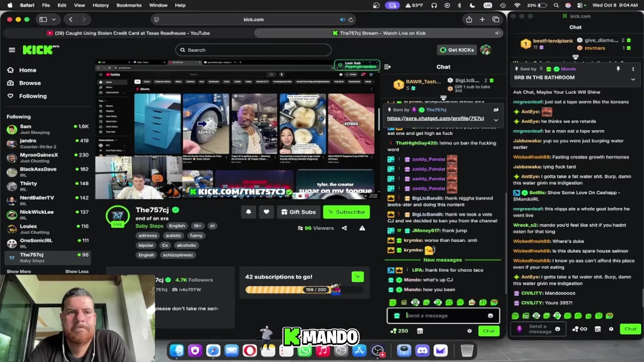Expand pinned sora link message chevron
The width and height of the screenshot is (644, 362).
pos(496,120)
